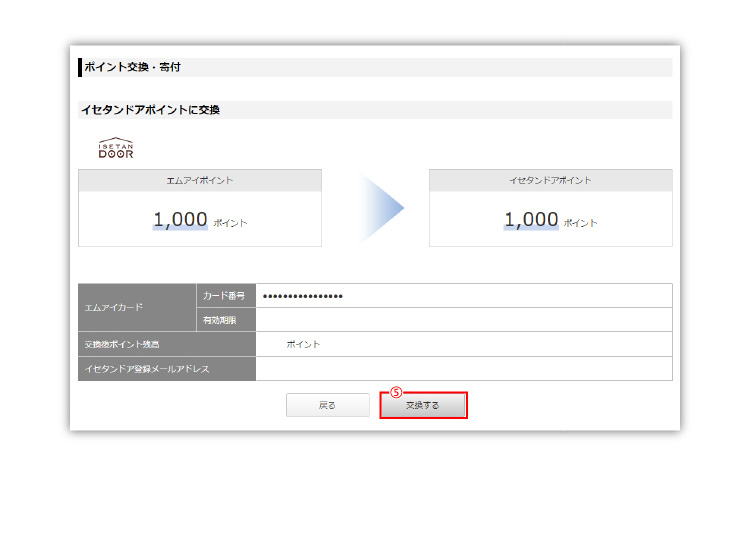The width and height of the screenshot is (750, 560).
Task: Click the 交換する button
Action: click(x=423, y=405)
